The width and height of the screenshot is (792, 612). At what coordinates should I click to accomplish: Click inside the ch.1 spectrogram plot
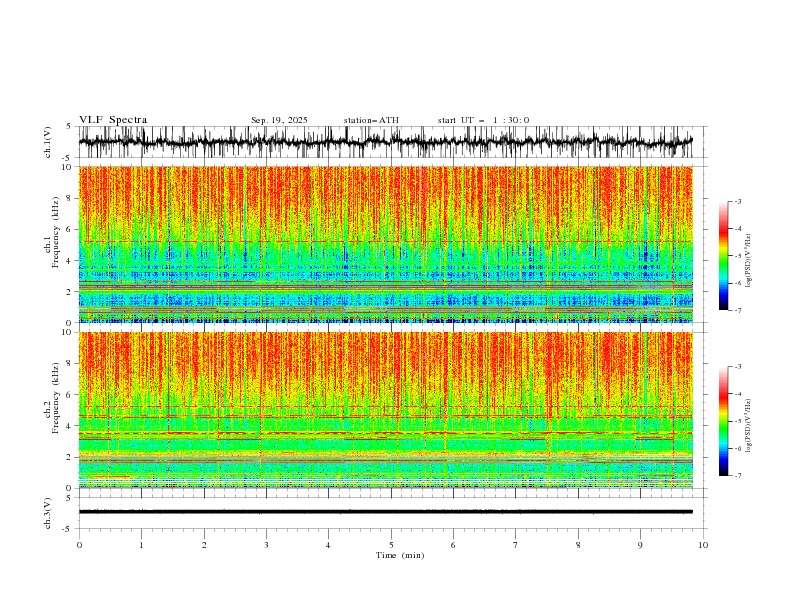tap(386, 244)
